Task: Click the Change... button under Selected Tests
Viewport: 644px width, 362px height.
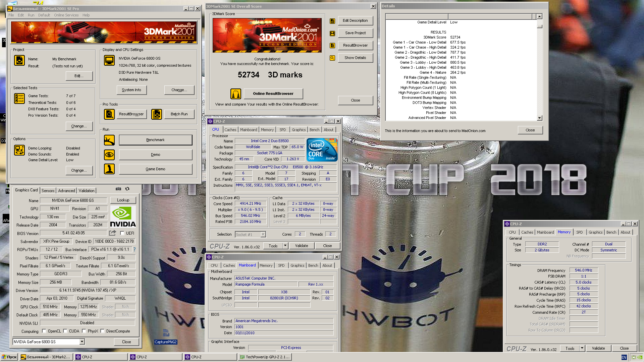Action: coord(79,126)
